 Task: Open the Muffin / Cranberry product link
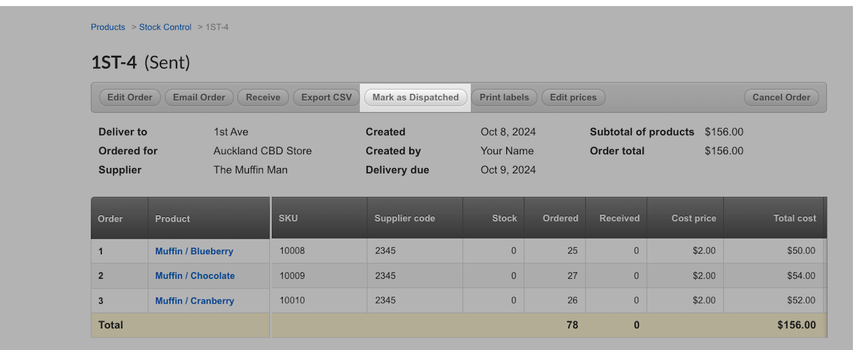tap(194, 301)
